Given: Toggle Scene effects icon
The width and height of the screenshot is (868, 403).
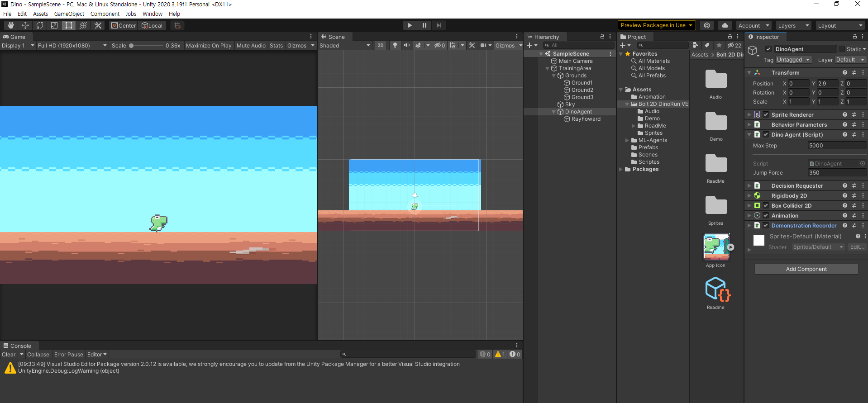Looking at the screenshot, I should [419, 45].
